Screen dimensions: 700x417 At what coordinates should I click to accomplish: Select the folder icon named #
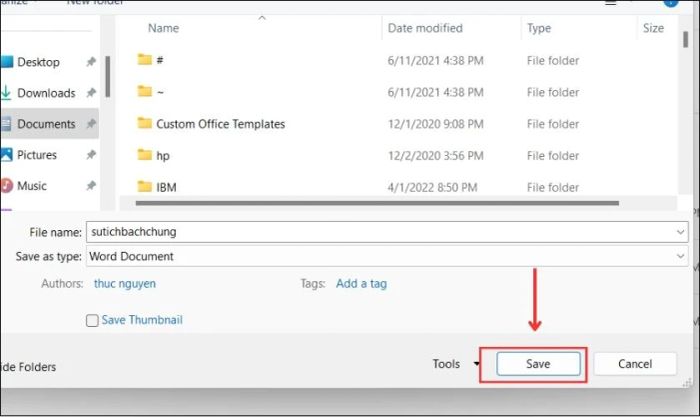tap(145, 59)
